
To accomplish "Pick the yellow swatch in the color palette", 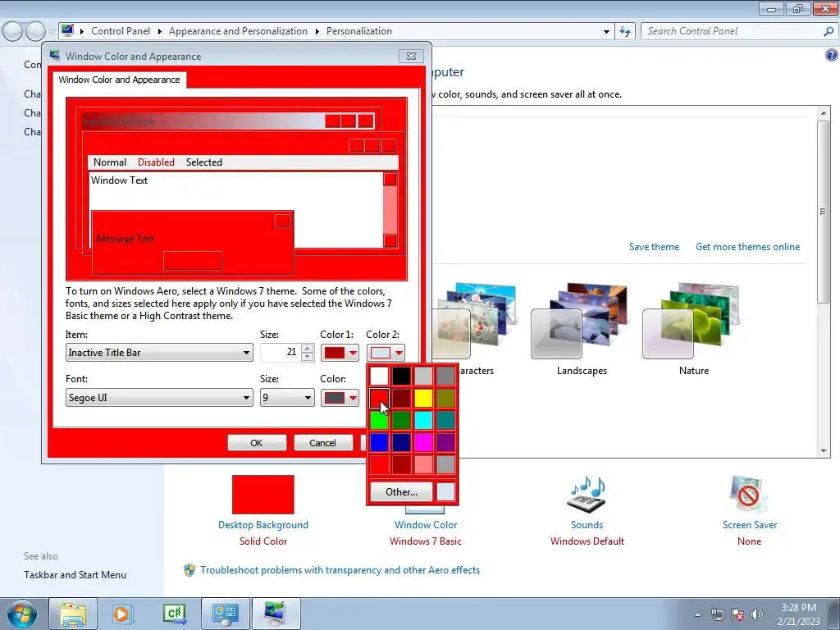I will (423, 398).
